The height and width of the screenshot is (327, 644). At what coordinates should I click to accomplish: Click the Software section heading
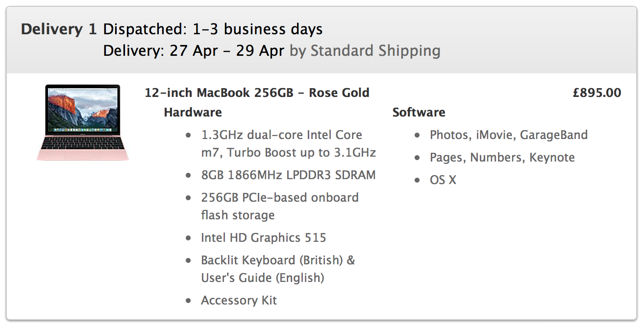tap(419, 112)
